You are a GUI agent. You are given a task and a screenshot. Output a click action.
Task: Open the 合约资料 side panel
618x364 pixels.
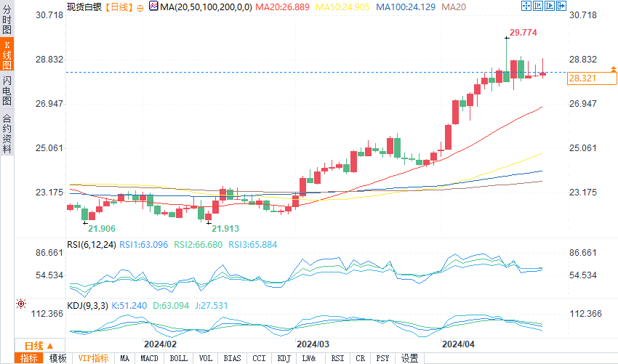(x=7, y=134)
